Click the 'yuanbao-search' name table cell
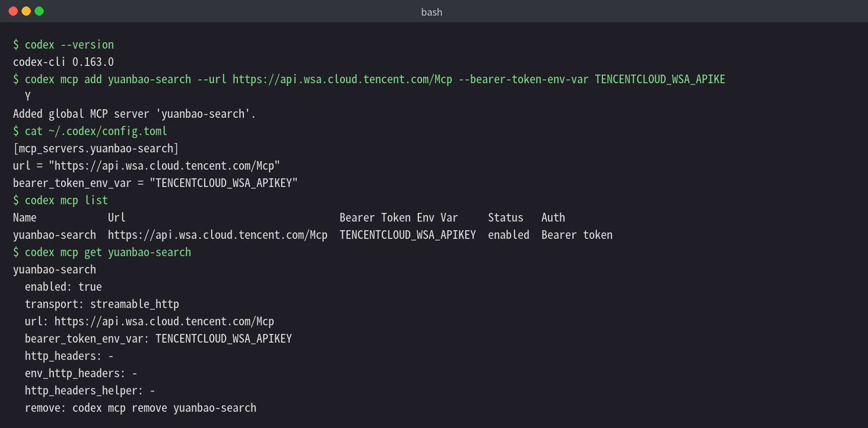868x428 pixels. 55,235
